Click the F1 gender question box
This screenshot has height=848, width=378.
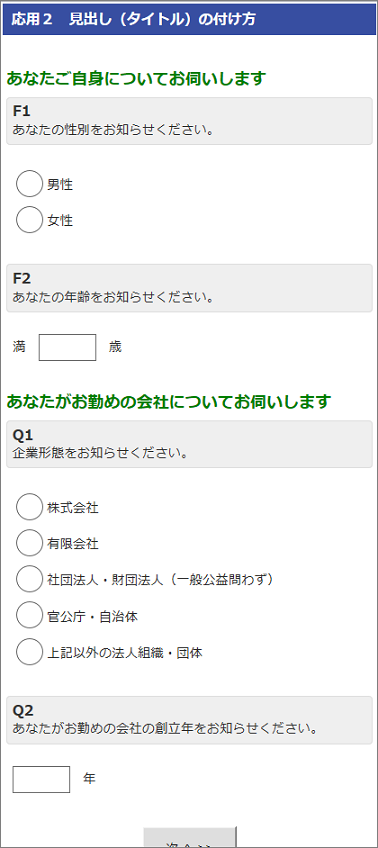(189, 121)
